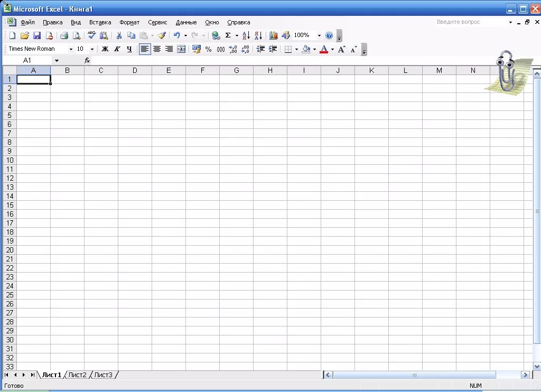
Task: Apply thousands separator 000 format
Action: coord(221,49)
